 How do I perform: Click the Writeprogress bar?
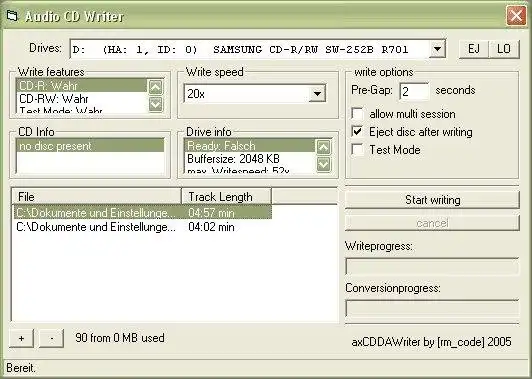[x=432, y=266]
